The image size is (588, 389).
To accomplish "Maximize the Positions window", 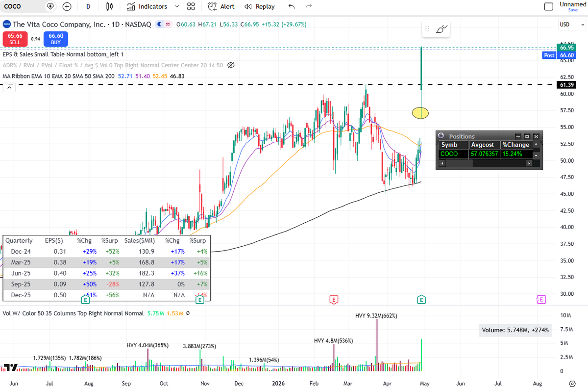I will [x=527, y=136].
